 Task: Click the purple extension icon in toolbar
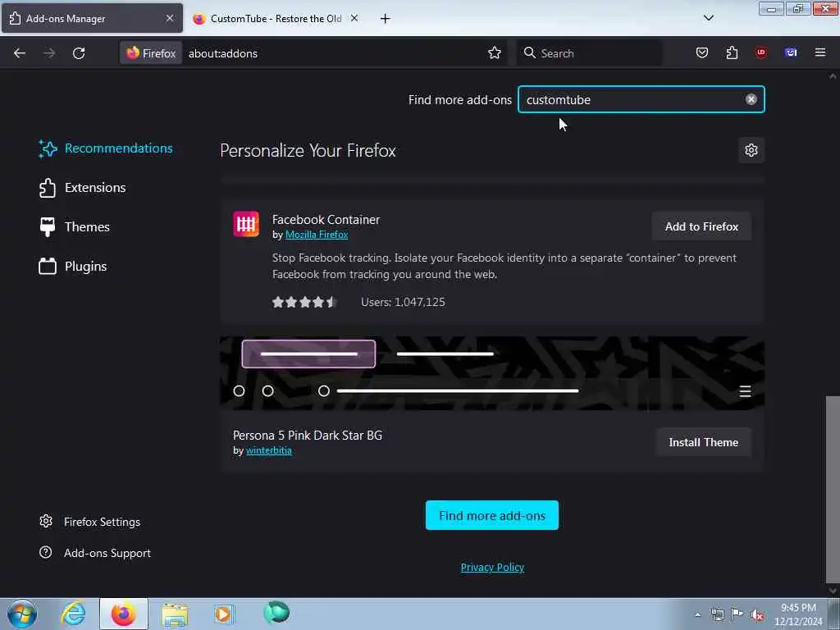(791, 53)
